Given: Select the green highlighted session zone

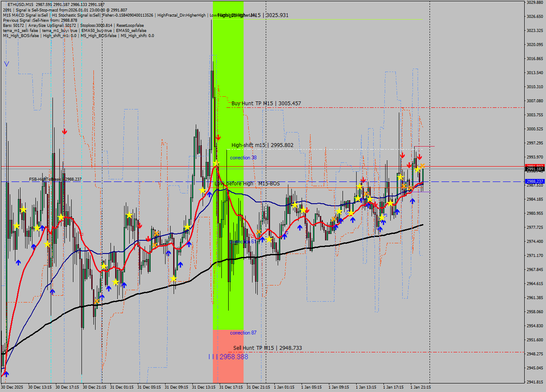Looking at the screenshot, I should pyautogui.click(x=228, y=256).
